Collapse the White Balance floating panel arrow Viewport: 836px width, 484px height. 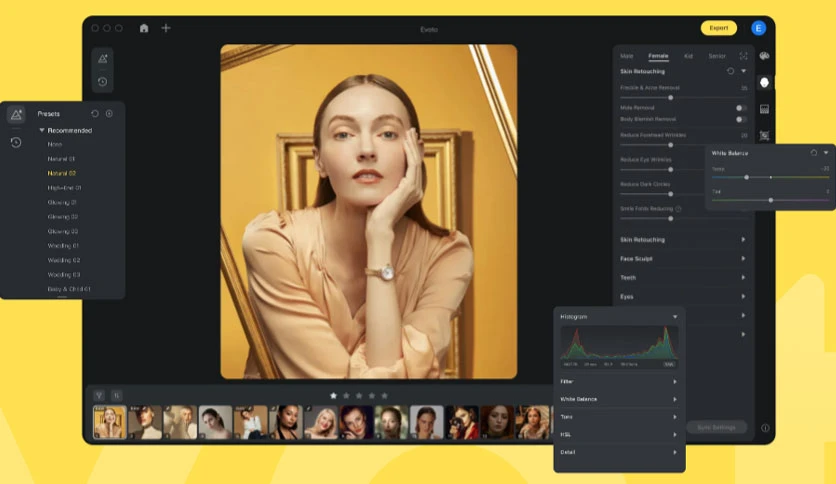(x=826, y=153)
